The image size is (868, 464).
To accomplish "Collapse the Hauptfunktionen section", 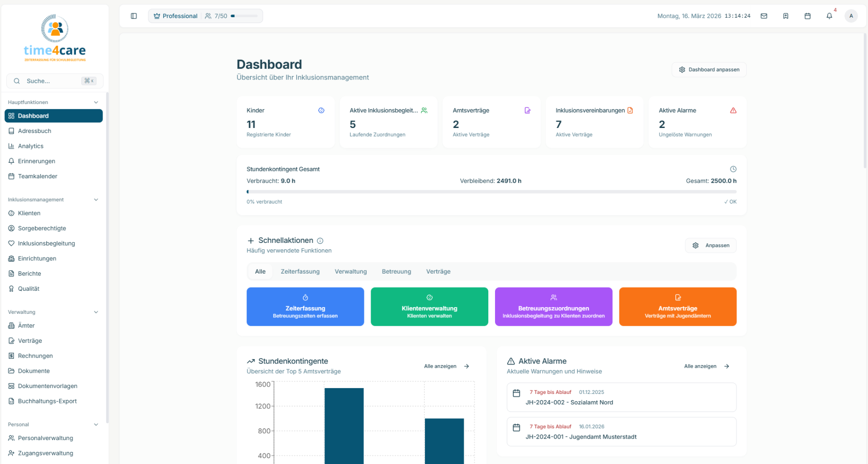I will [96, 102].
